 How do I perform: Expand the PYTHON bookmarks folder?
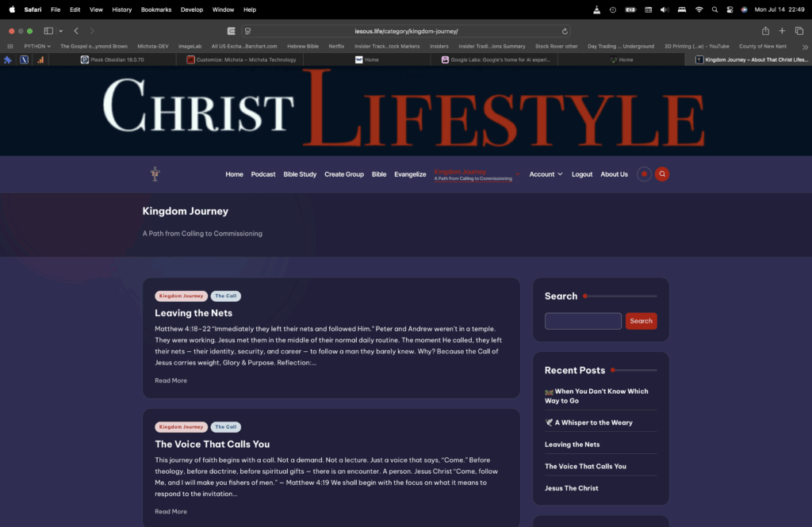[37, 46]
